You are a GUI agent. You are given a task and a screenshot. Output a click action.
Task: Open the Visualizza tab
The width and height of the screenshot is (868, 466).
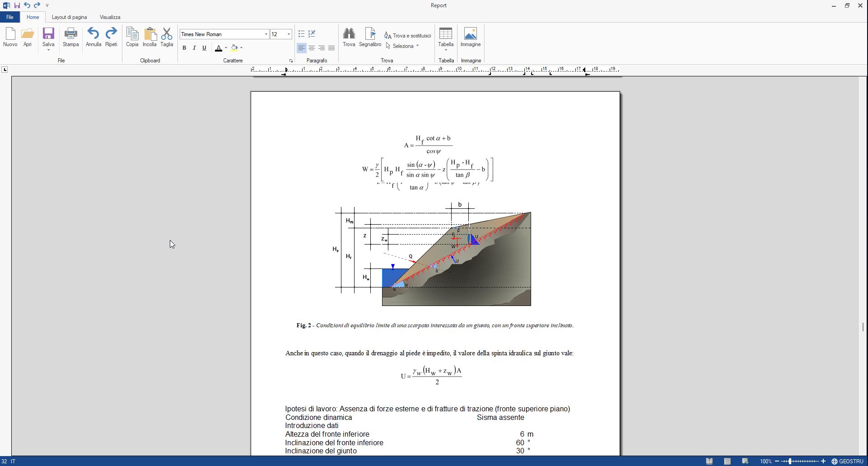110,17
